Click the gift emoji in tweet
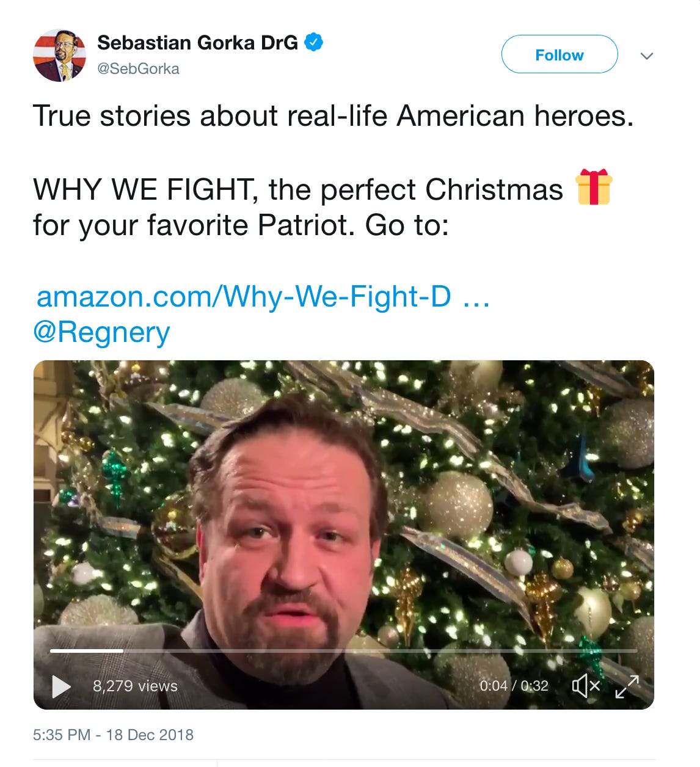 click(593, 187)
